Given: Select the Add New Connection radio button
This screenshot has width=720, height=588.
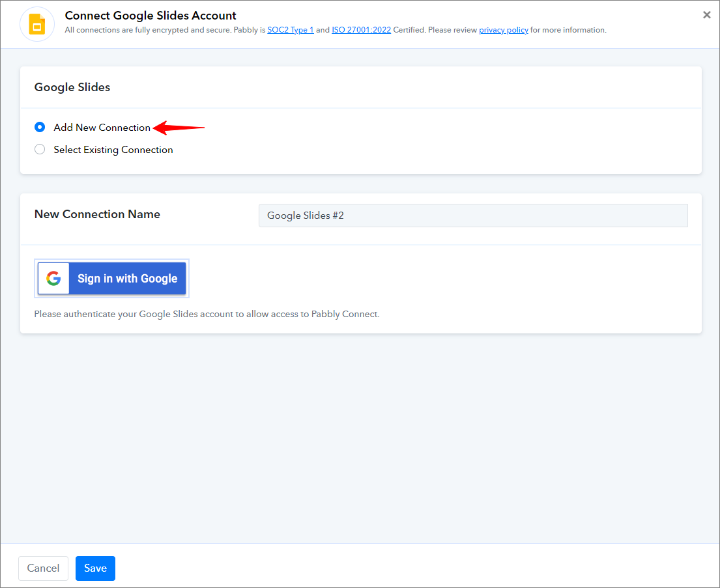Looking at the screenshot, I should coord(40,127).
